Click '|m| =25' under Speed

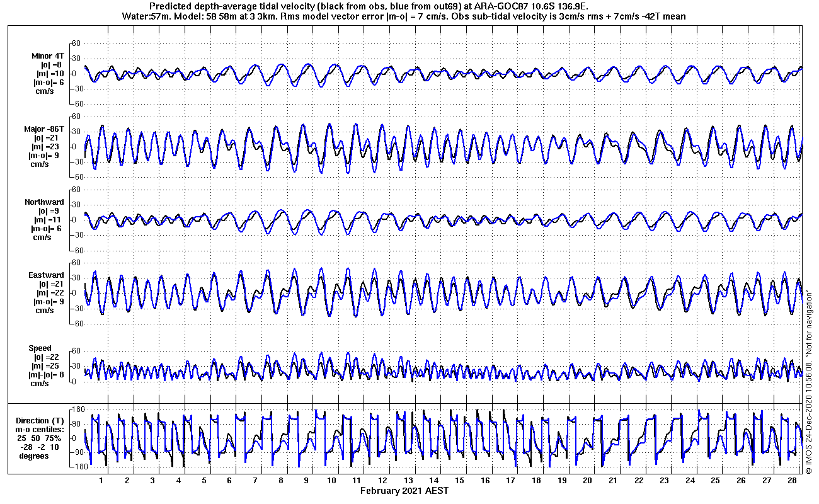tap(47, 366)
